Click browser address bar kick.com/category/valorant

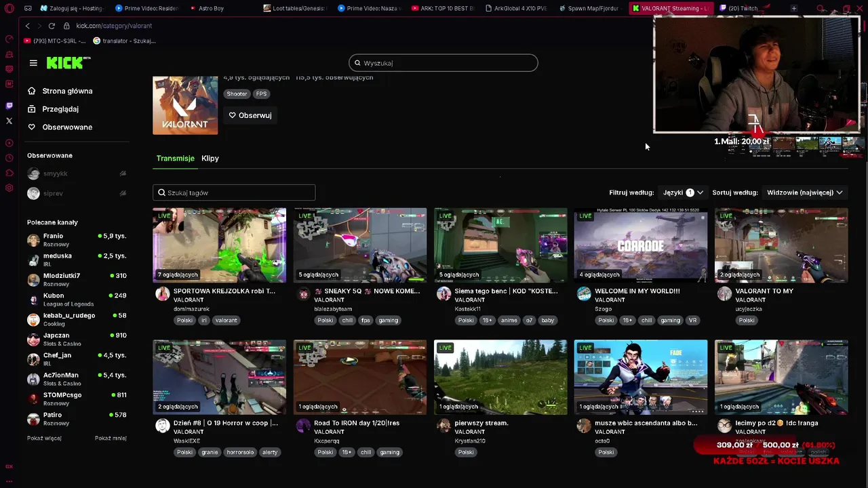114,26
